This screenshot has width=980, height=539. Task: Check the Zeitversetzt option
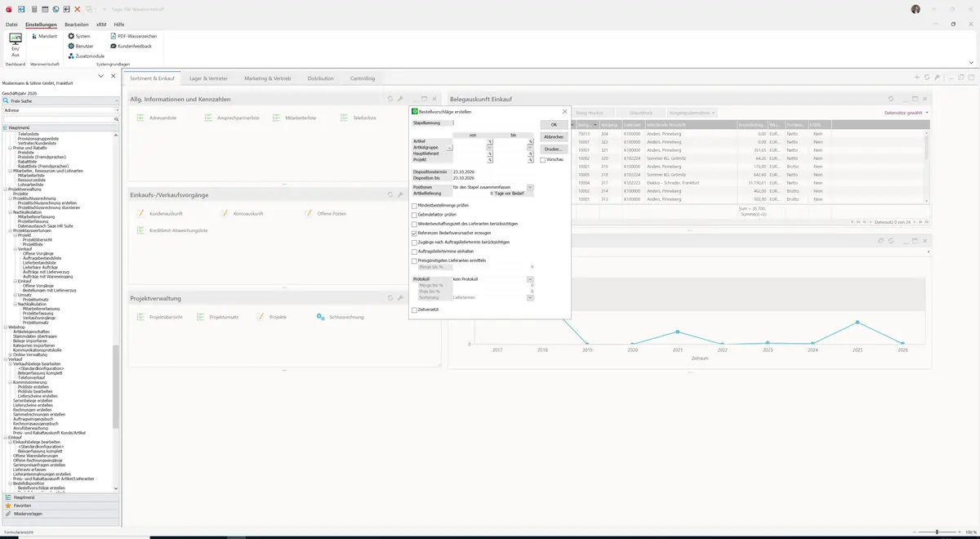pos(415,310)
